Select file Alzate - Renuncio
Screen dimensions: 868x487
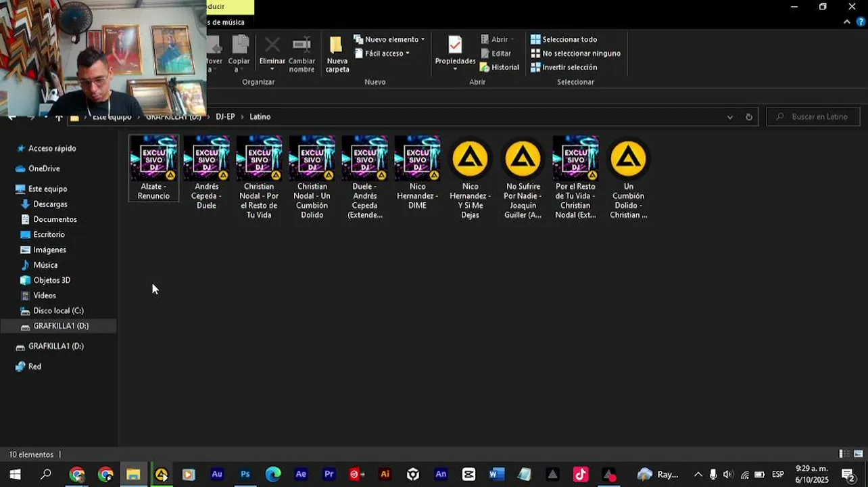(154, 168)
